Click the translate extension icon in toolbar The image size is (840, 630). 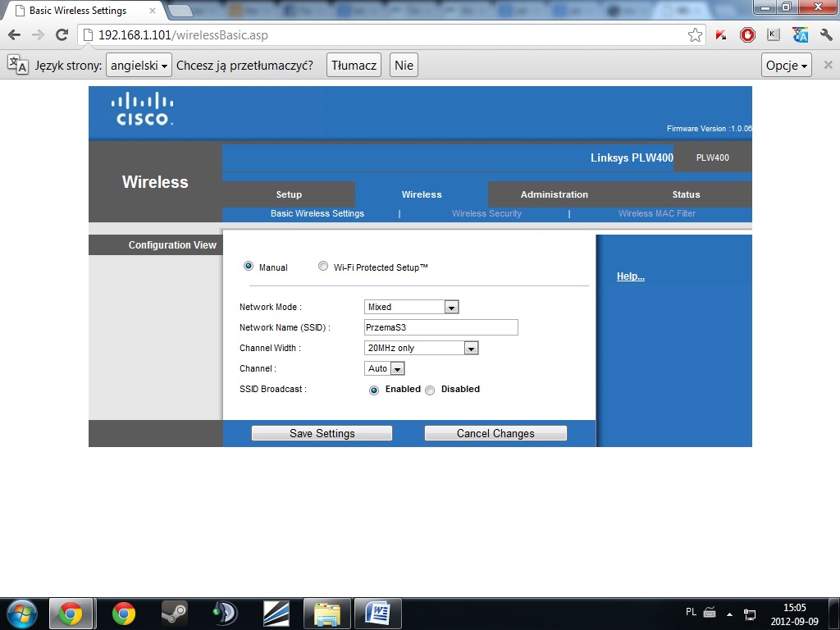coord(800,35)
